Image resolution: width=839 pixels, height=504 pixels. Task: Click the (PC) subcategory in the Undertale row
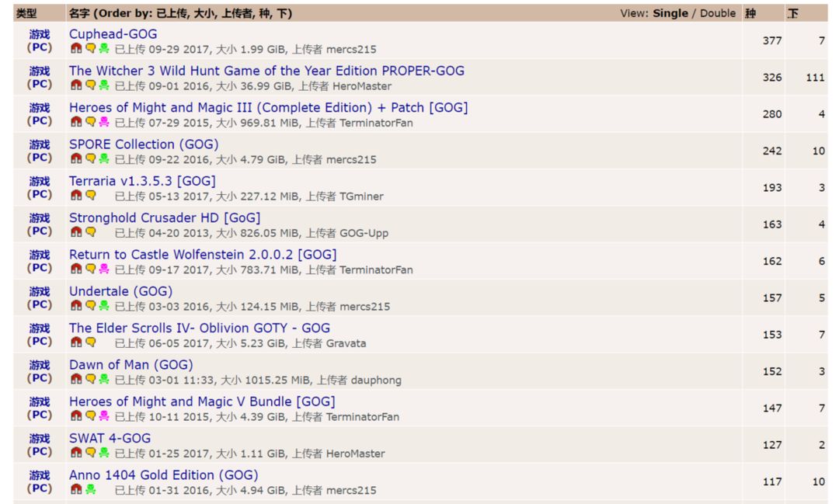tap(40, 304)
